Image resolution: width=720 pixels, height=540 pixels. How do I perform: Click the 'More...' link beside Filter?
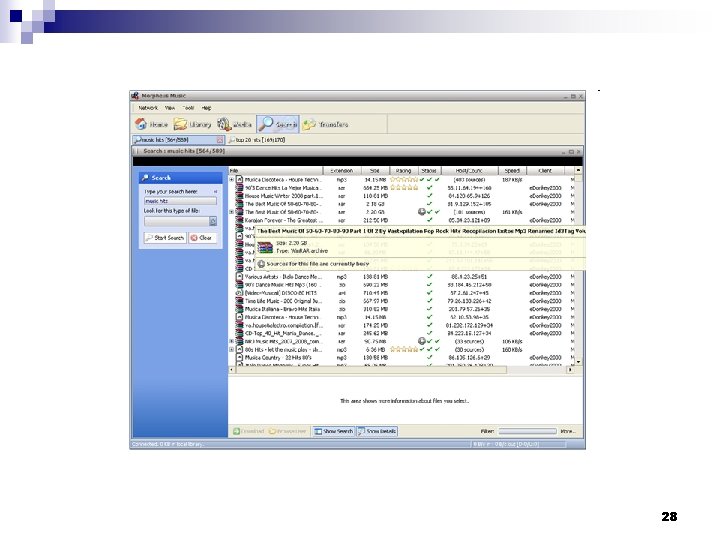568,431
